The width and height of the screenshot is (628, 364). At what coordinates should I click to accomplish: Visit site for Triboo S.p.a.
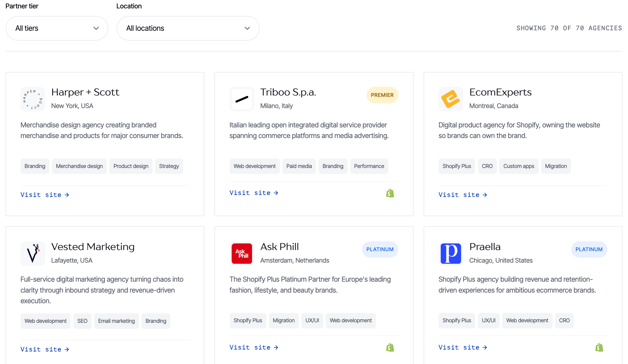tap(254, 193)
